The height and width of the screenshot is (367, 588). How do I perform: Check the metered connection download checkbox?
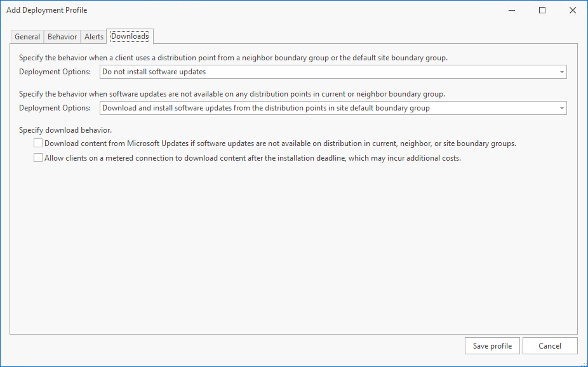coord(39,158)
